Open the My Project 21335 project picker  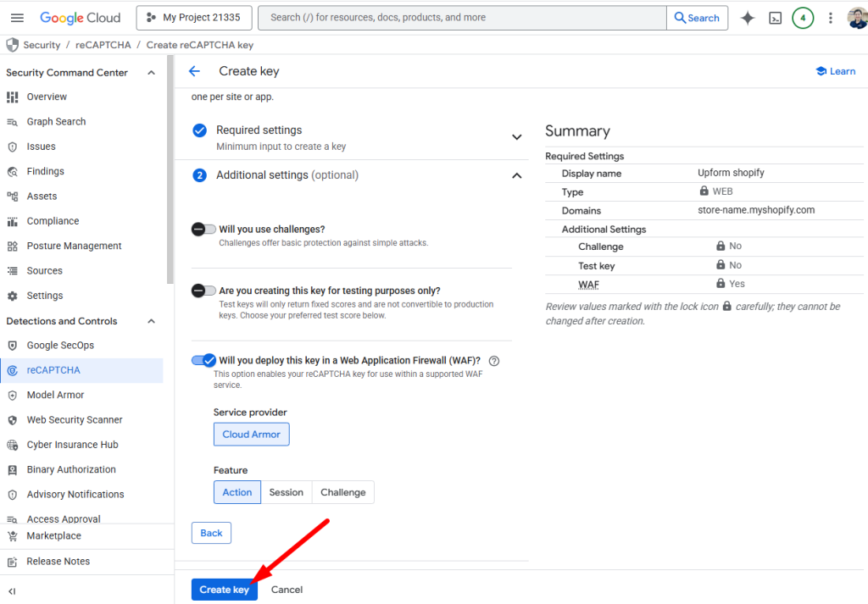[194, 18]
